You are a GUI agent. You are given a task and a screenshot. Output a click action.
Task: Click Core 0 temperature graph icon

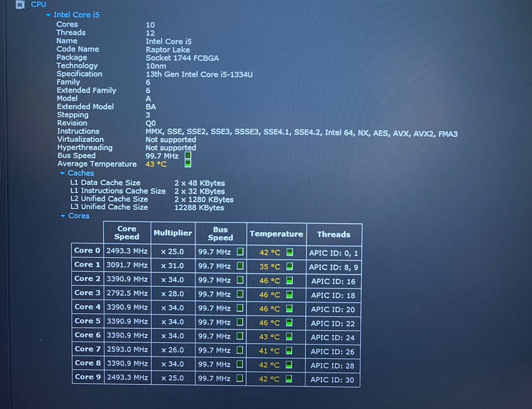(x=290, y=252)
